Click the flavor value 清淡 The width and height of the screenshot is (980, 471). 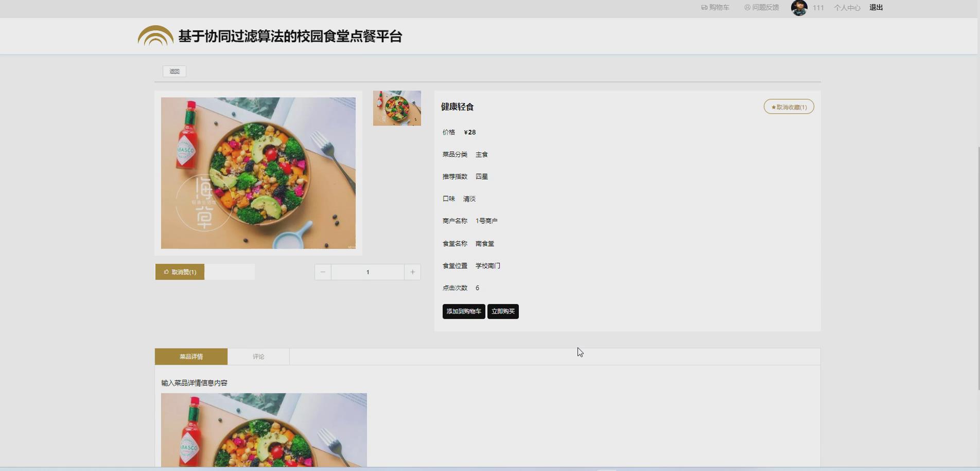click(x=469, y=198)
